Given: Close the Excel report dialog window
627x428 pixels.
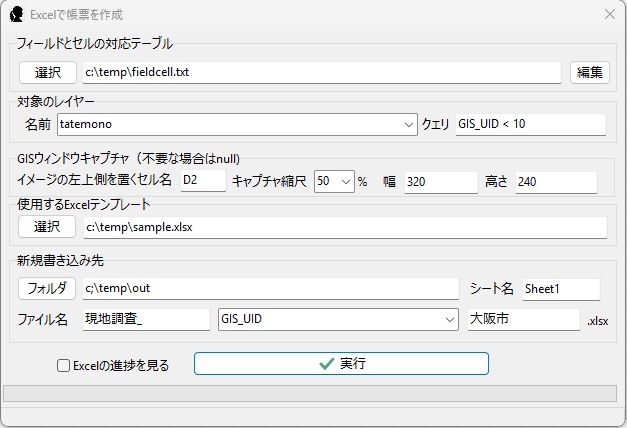Looking at the screenshot, I should (609, 15).
